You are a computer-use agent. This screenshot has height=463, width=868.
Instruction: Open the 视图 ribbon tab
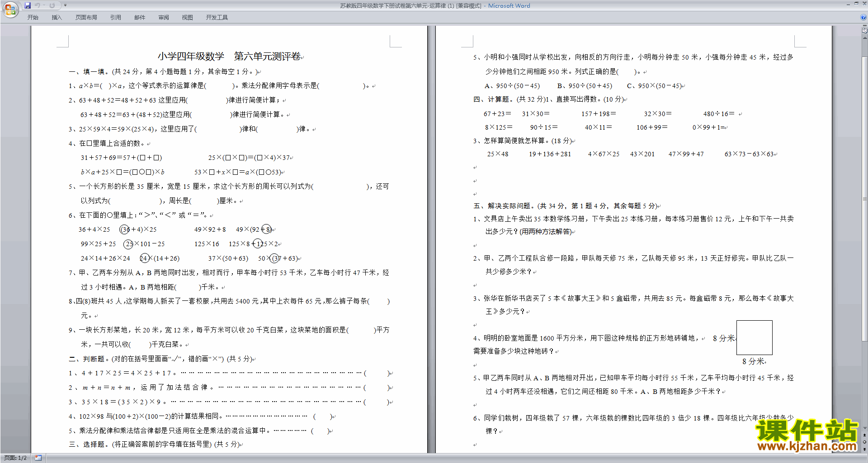[x=188, y=18]
